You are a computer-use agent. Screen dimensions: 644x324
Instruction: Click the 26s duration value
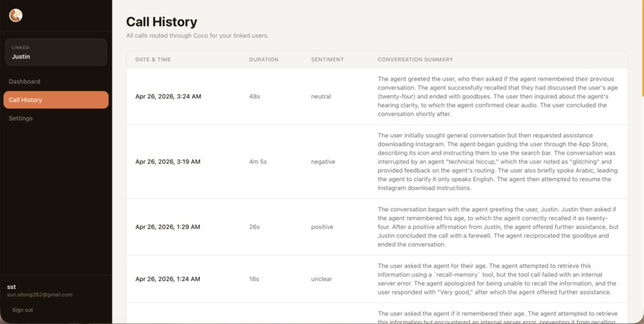coord(254,227)
